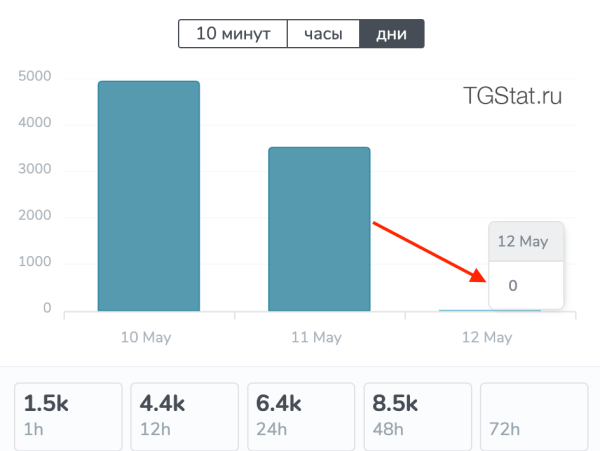Click the 11 May bar
Viewport: 600px width, 451px height.
pos(319,229)
